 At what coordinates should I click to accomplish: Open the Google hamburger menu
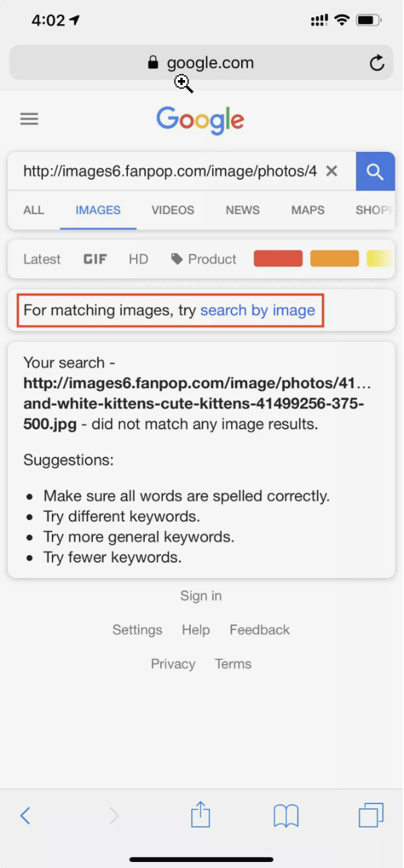click(x=29, y=119)
